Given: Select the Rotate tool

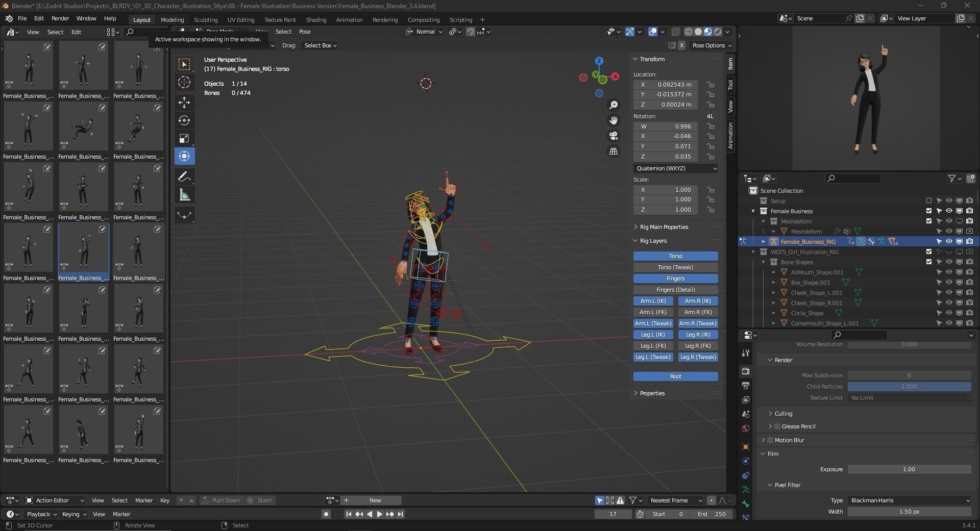Looking at the screenshot, I should pyautogui.click(x=184, y=120).
